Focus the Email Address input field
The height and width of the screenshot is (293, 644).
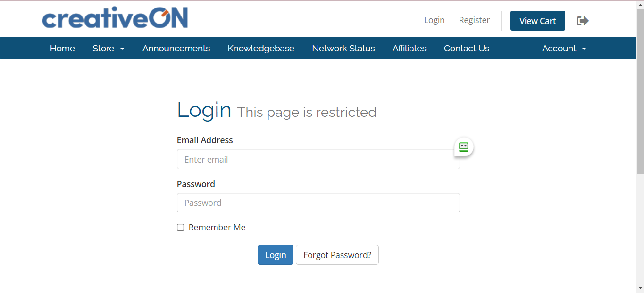[311, 159]
